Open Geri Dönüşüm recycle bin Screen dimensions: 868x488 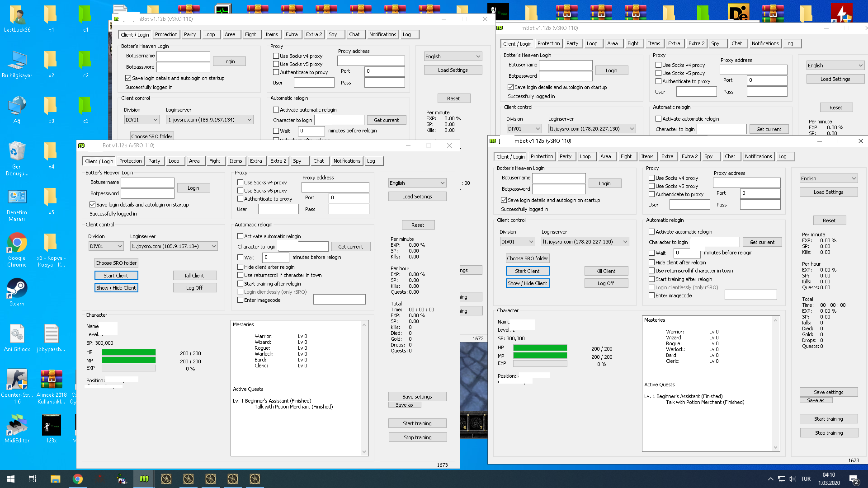tap(17, 158)
